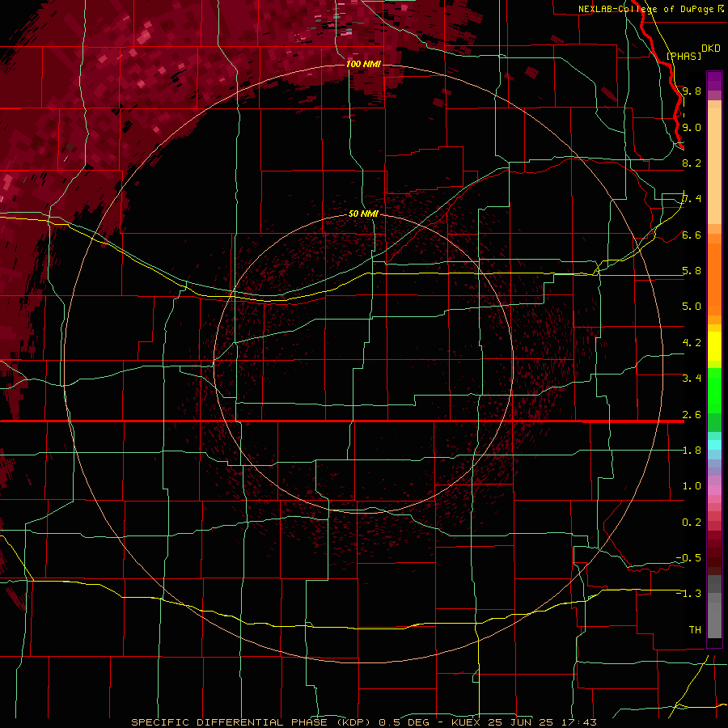Click the 4.2 scale value
728x728 pixels.
(692, 343)
